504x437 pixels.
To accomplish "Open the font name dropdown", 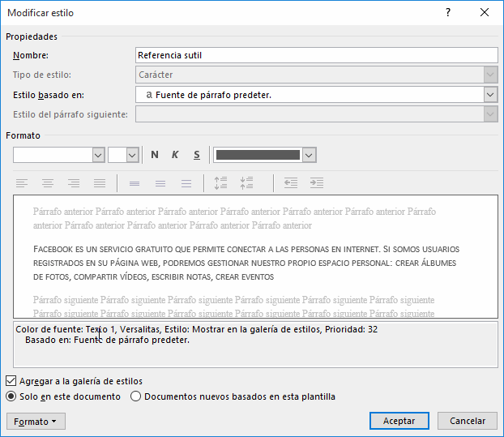I will tap(98, 155).
